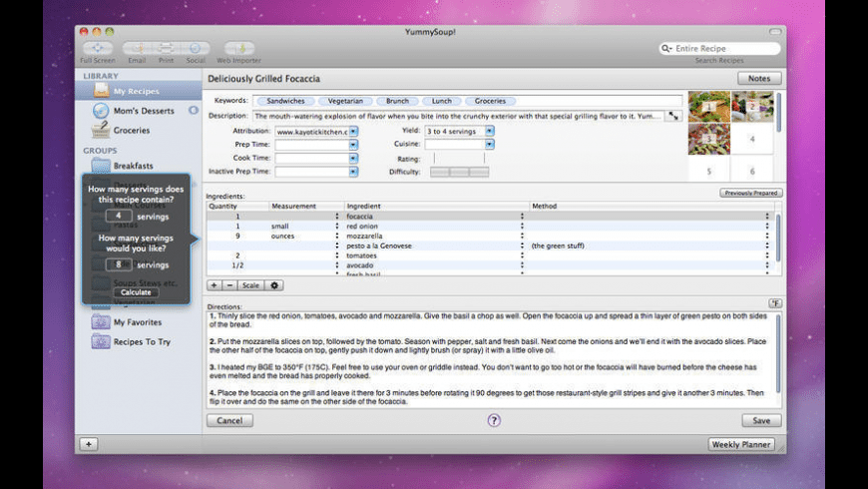Set the recipe Rating control
The width and height of the screenshot is (868, 489).
point(460,159)
